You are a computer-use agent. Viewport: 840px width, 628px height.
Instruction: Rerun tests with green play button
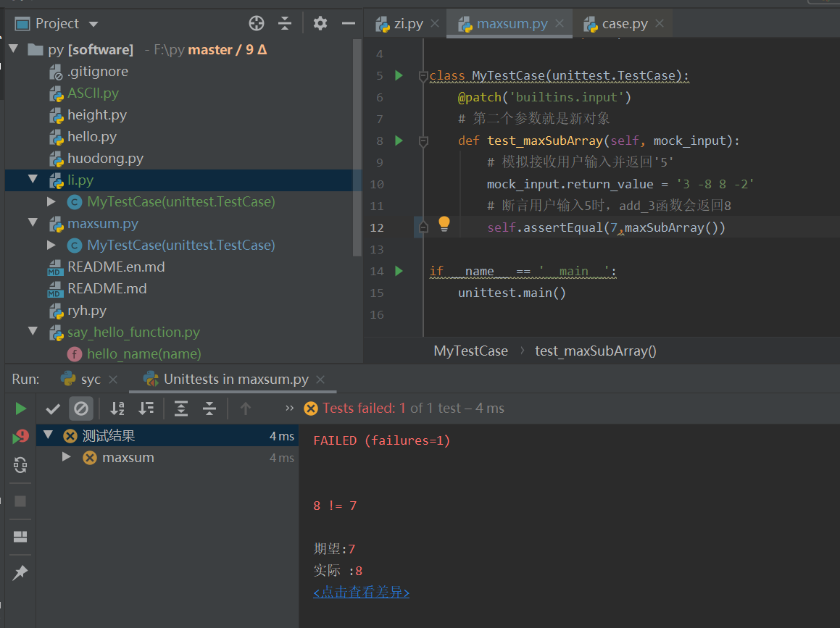(x=20, y=409)
